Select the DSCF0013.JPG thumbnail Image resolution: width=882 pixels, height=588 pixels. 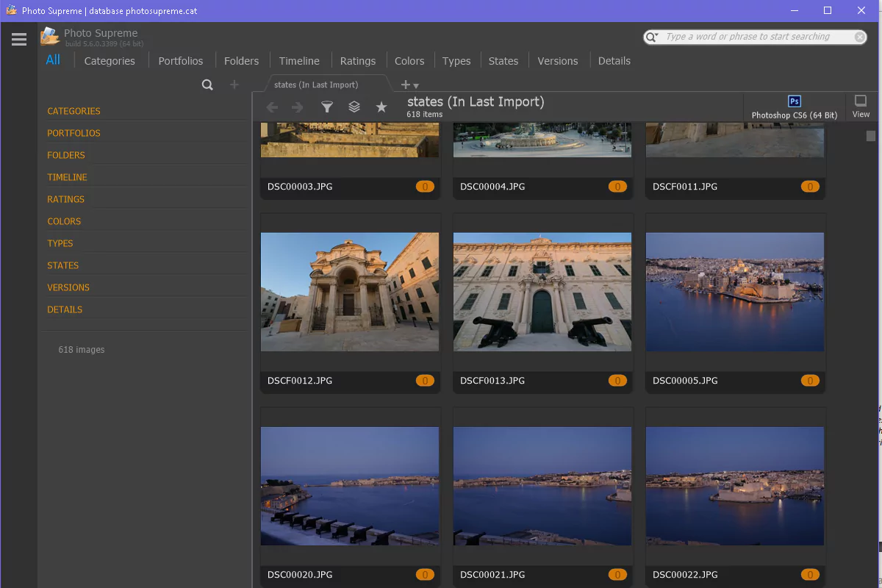click(x=542, y=292)
